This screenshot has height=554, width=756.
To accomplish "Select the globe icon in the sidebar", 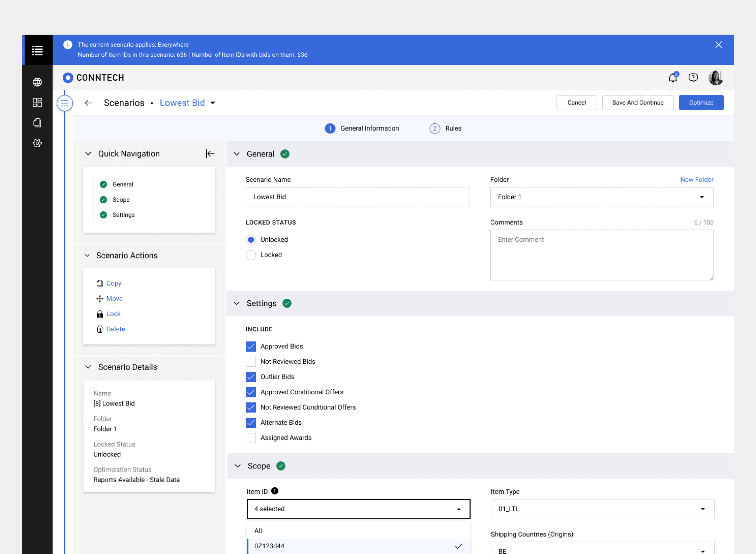I will coord(37,82).
